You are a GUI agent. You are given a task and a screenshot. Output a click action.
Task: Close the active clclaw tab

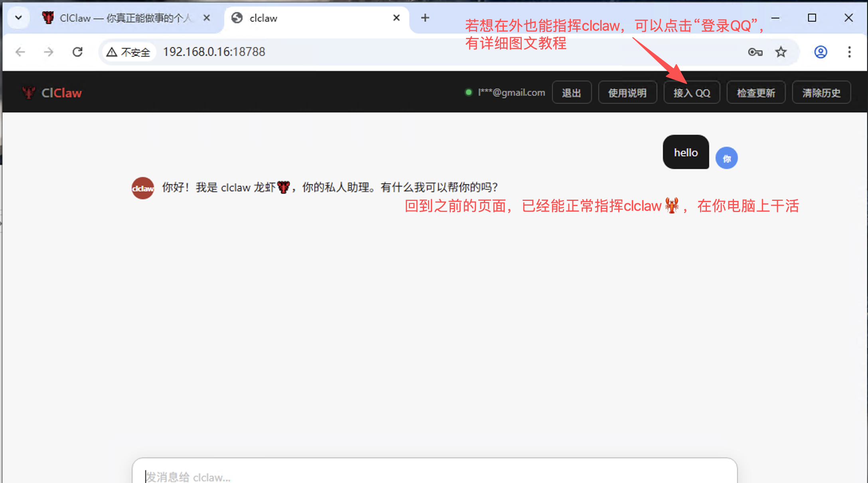[396, 18]
